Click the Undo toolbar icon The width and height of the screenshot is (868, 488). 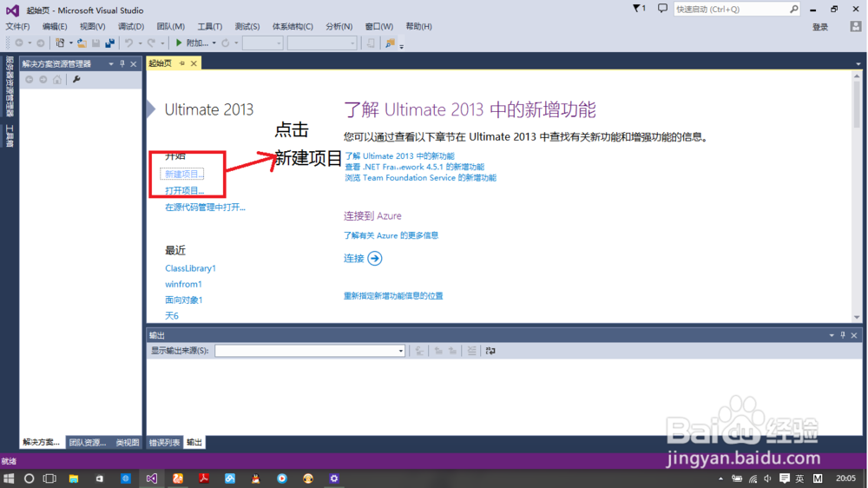click(129, 43)
